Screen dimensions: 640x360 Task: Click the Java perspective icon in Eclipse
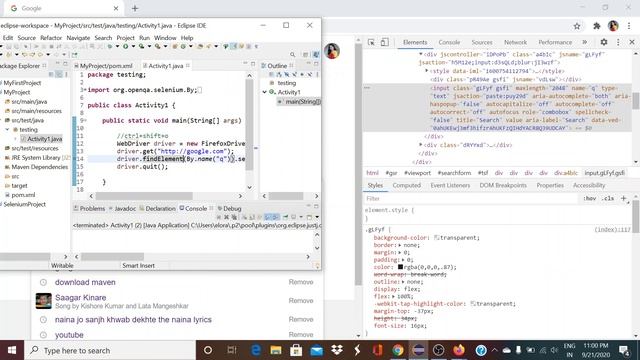pyautogui.click(x=316, y=54)
